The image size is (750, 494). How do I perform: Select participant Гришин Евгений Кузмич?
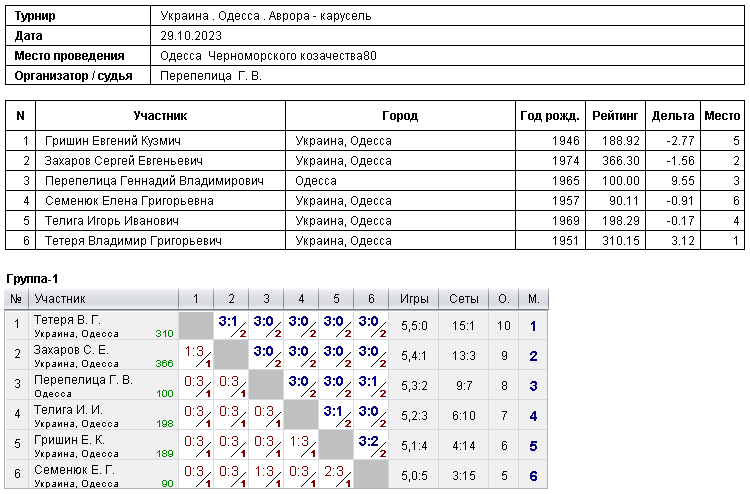(113, 141)
